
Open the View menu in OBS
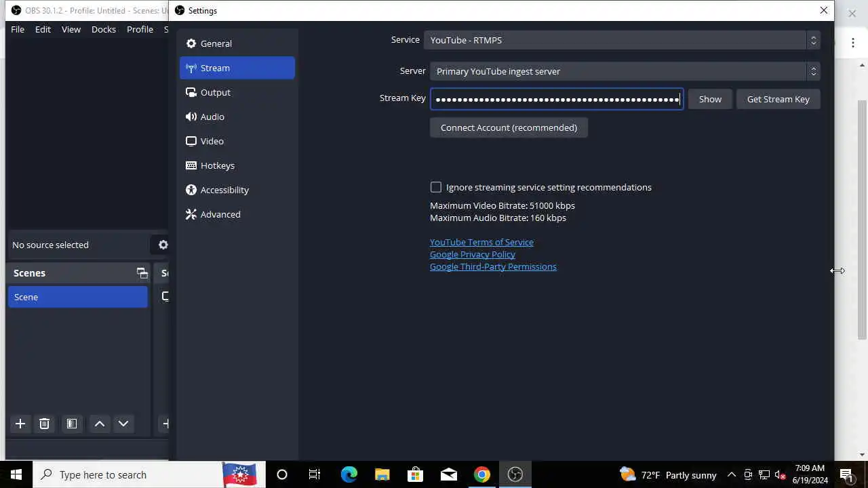point(71,29)
